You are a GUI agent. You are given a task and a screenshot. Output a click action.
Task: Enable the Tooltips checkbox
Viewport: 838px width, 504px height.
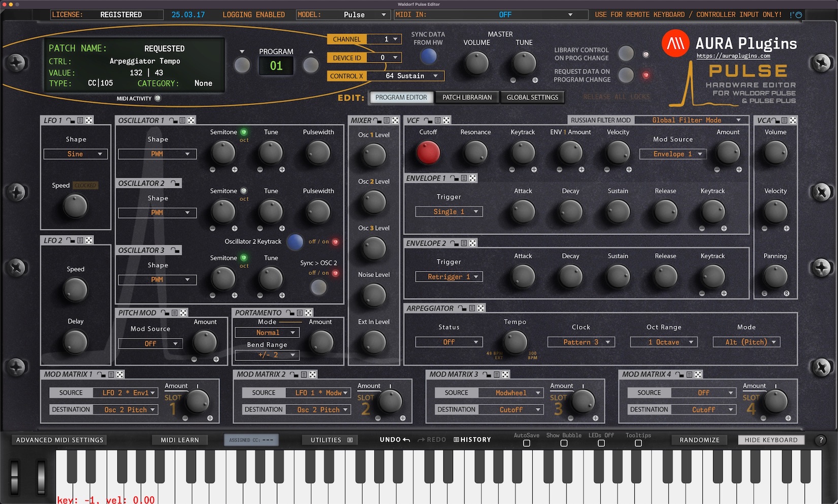coord(638,443)
